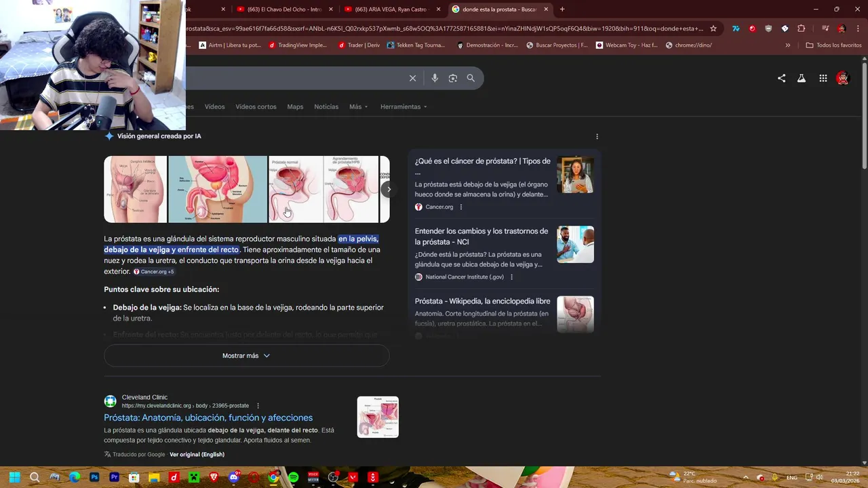Open the TradingView browser extension
This screenshot has height=488, width=868.
point(736,28)
